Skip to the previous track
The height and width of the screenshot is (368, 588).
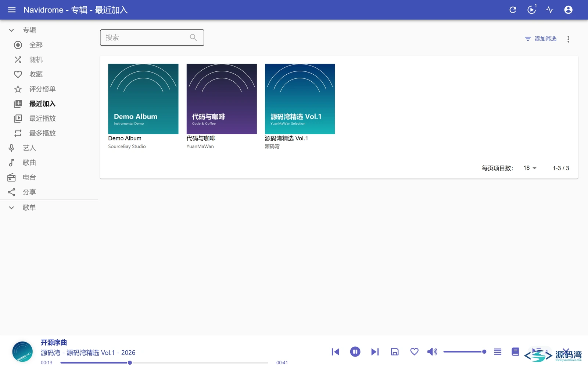335,352
